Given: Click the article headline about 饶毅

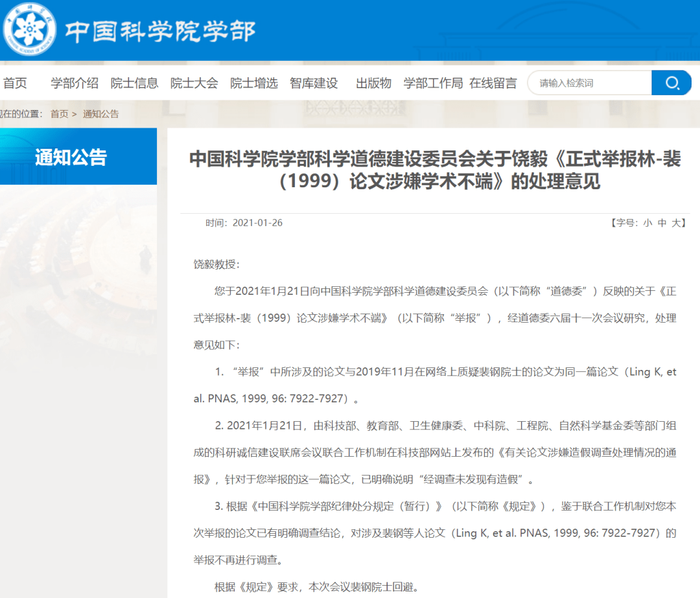Looking at the screenshot, I should click(x=436, y=170).
